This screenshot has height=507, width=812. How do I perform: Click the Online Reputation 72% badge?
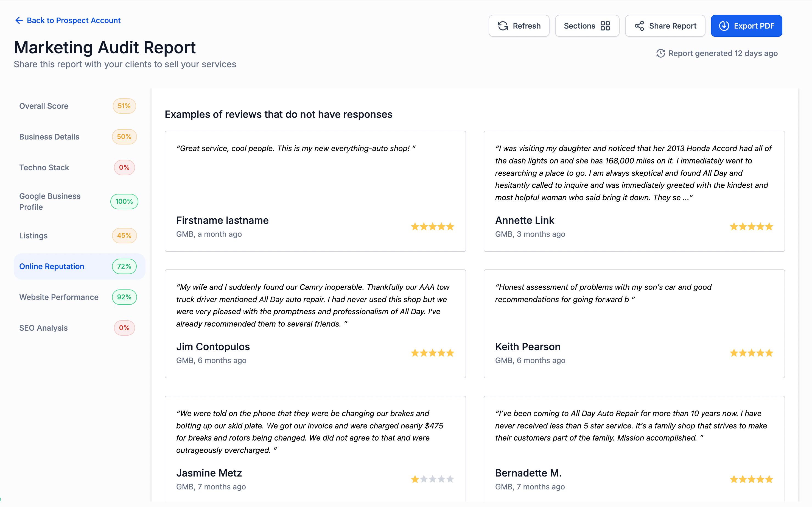tap(124, 266)
